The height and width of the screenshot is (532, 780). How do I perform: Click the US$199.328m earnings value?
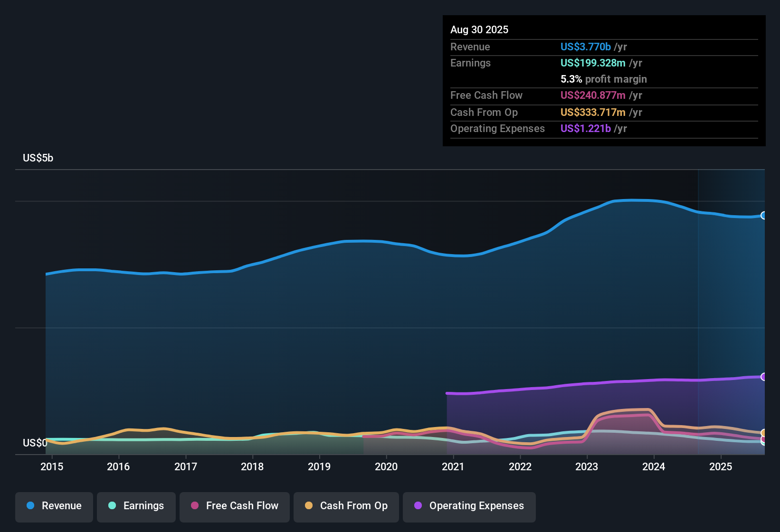click(x=593, y=63)
